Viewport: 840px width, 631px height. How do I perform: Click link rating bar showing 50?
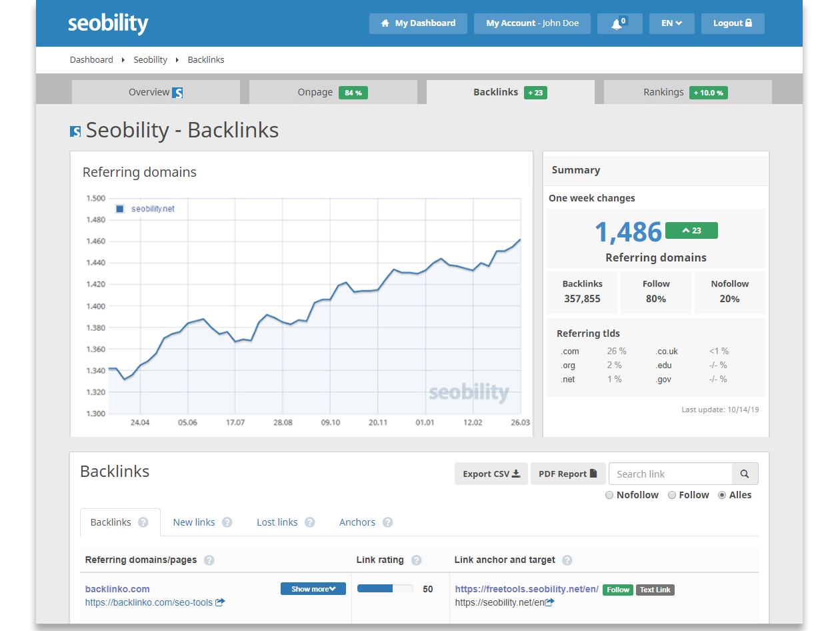(385, 588)
